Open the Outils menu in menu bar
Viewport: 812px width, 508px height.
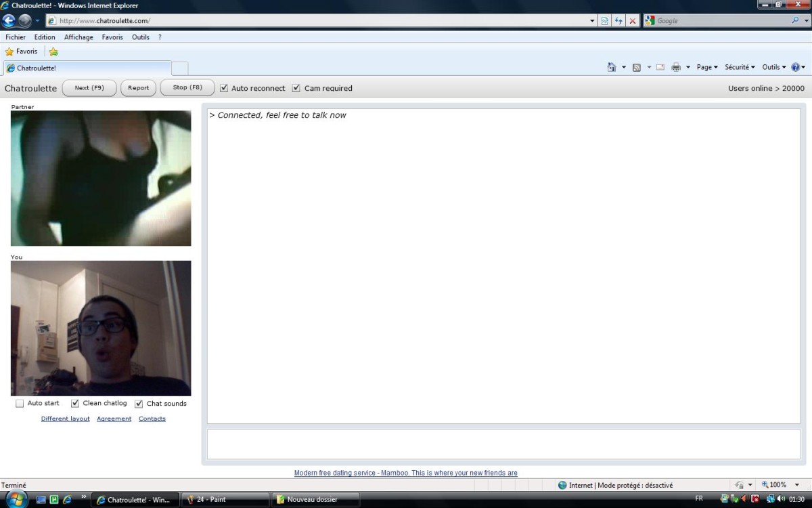141,37
